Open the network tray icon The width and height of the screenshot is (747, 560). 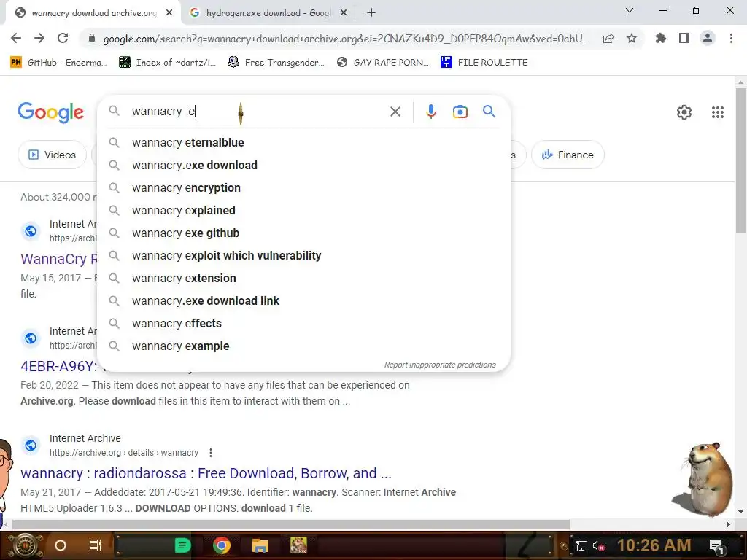click(581, 546)
